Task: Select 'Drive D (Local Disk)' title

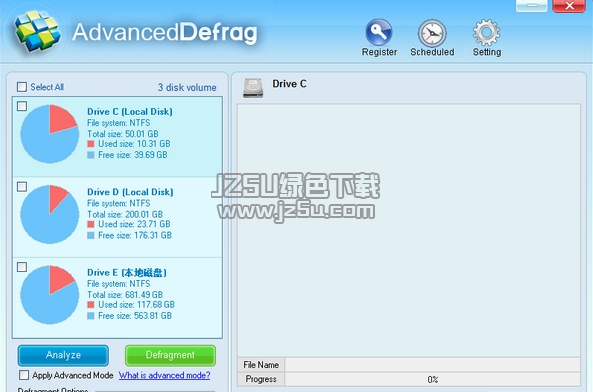Action: coord(130,192)
